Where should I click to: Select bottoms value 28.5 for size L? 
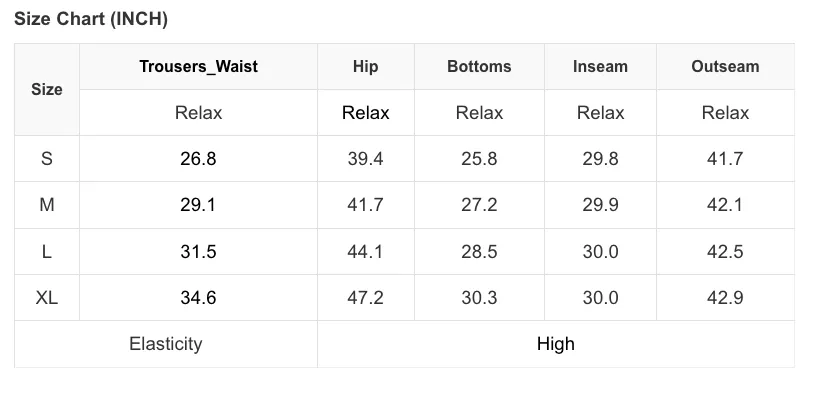[x=479, y=252]
